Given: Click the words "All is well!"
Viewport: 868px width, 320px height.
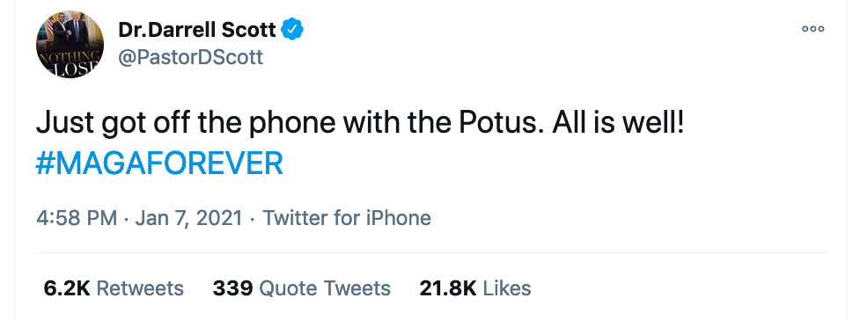Looking at the screenshot, I should [x=618, y=123].
